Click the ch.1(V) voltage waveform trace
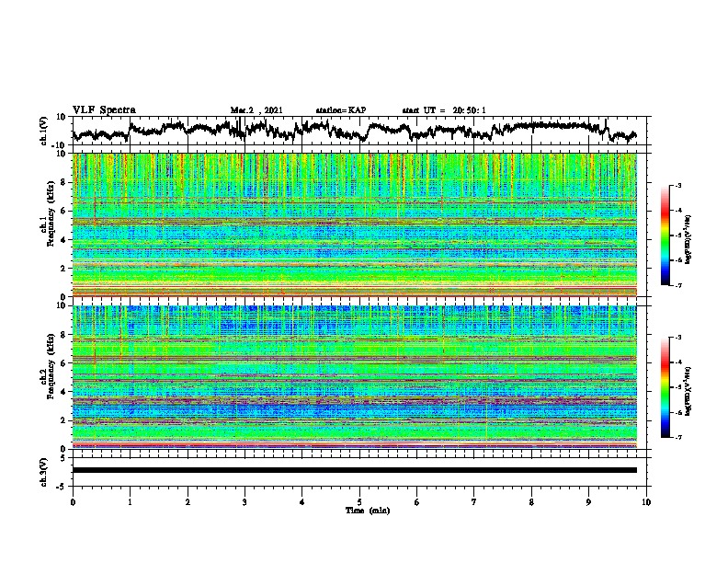The width and height of the screenshot is (728, 563). [355, 130]
